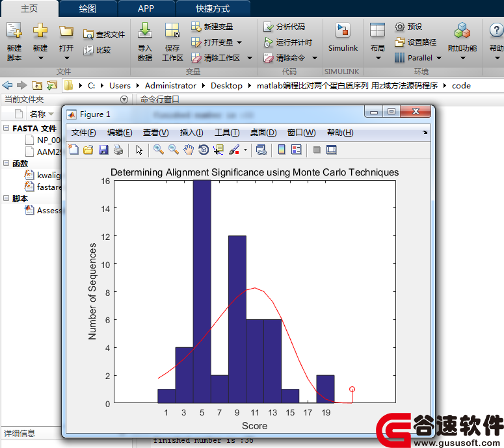Open Preferences (预设) gear icon
The height and width of the screenshot is (448, 504).
(399, 27)
